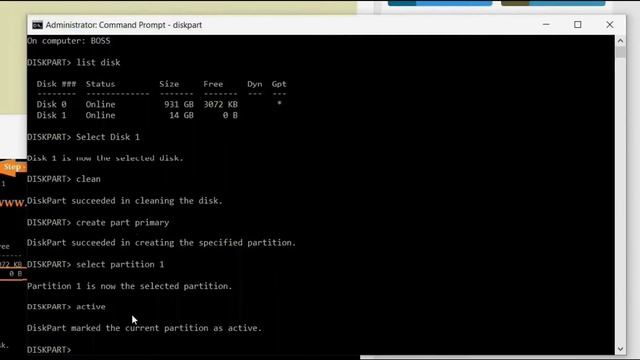
Task: Click the vertical scrollbar thumb
Action: [620, 52]
